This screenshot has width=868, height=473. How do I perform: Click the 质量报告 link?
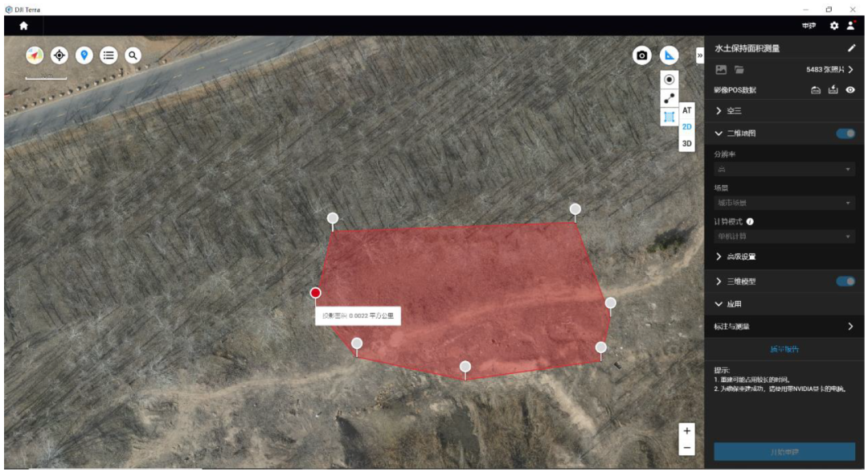click(x=784, y=349)
